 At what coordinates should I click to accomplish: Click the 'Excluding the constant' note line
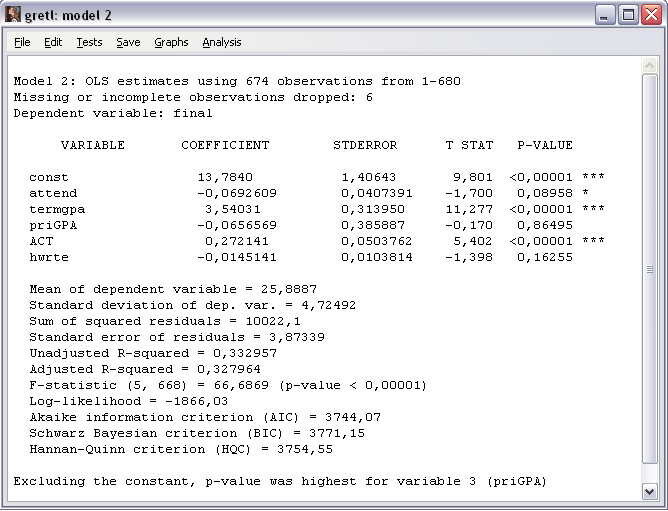click(280, 482)
